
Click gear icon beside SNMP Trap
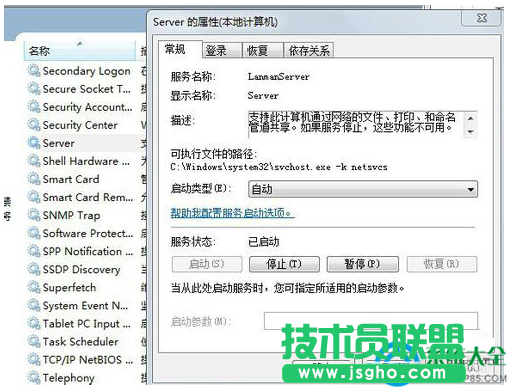(x=34, y=215)
